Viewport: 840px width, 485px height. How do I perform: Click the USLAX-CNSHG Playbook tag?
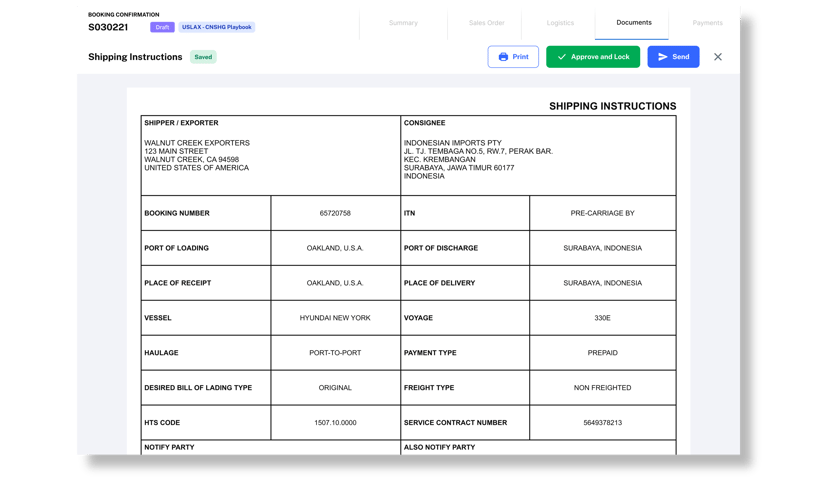point(216,27)
